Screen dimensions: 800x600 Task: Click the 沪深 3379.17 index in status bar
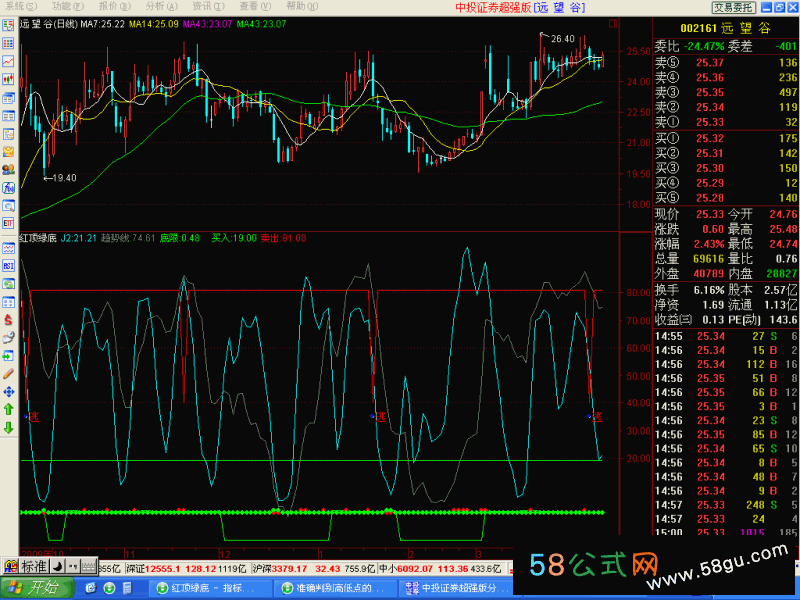tap(313, 568)
